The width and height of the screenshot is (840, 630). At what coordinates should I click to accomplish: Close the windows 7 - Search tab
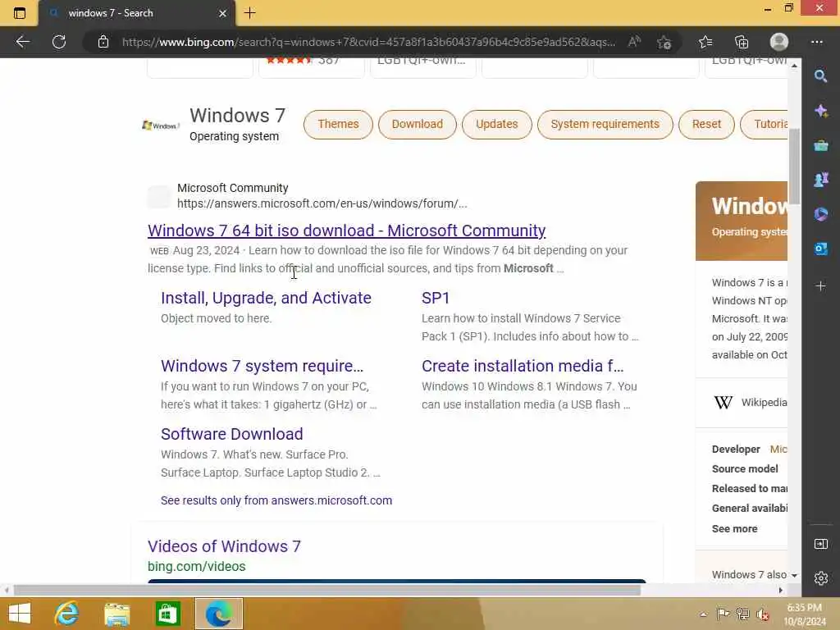tap(223, 13)
